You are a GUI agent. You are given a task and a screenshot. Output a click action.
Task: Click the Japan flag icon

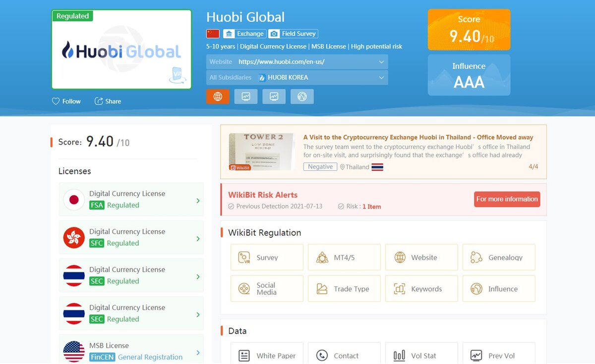point(74,200)
